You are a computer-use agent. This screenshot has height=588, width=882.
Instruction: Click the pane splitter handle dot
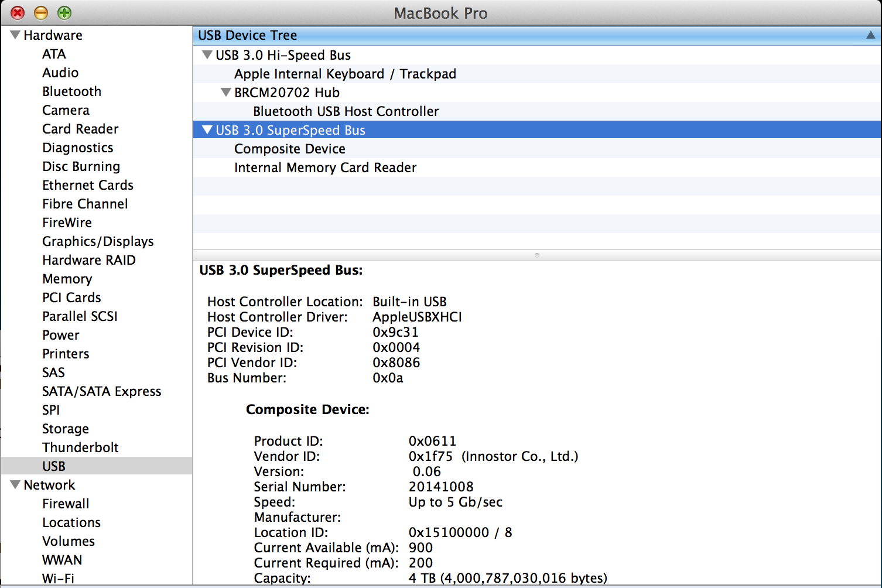click(x=537, y=255)
